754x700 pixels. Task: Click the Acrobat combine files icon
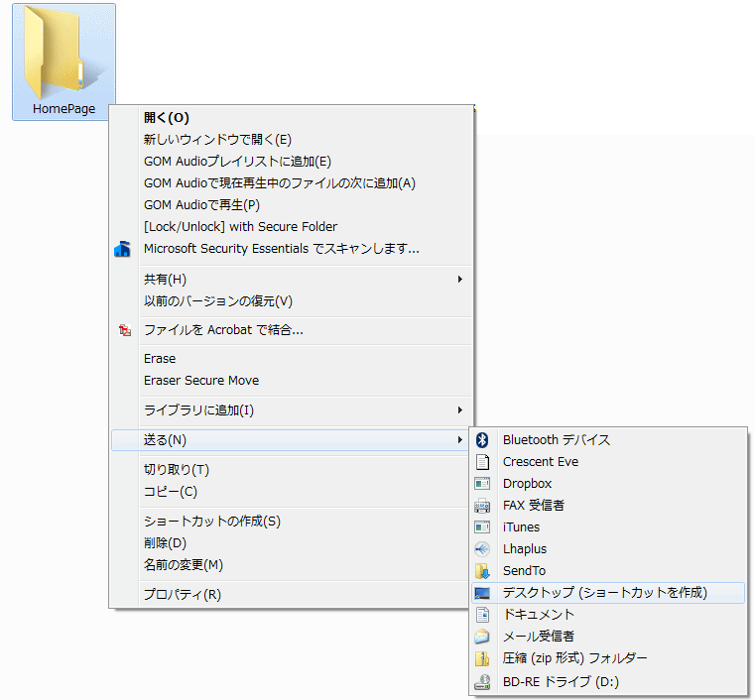coord(125,330)
